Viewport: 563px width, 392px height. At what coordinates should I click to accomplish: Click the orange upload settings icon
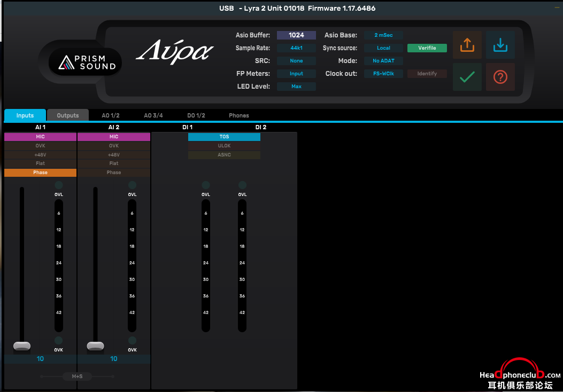tap(467, 45)
